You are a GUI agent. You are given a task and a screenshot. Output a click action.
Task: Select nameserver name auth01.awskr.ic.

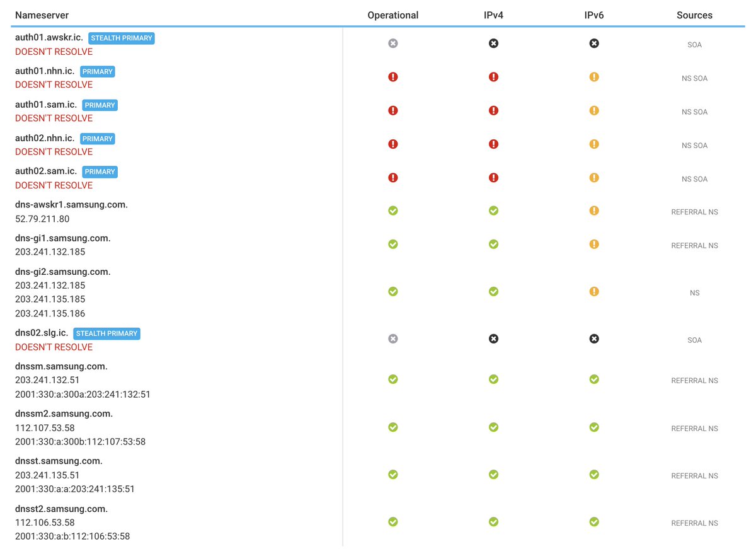(49, 38)
